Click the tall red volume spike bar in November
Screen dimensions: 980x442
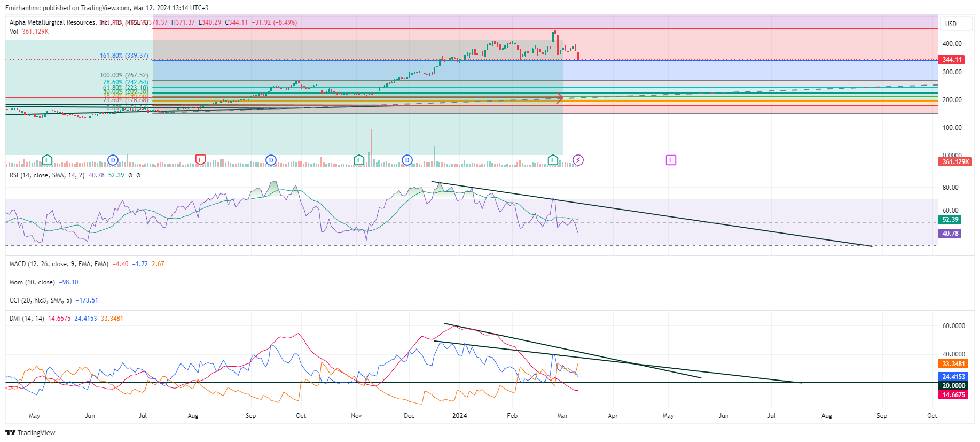371,148
